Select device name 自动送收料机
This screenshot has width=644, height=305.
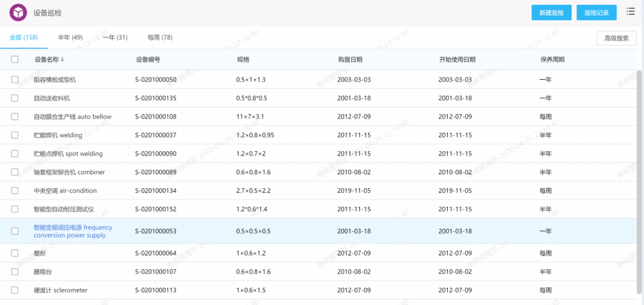click(52, 98)
